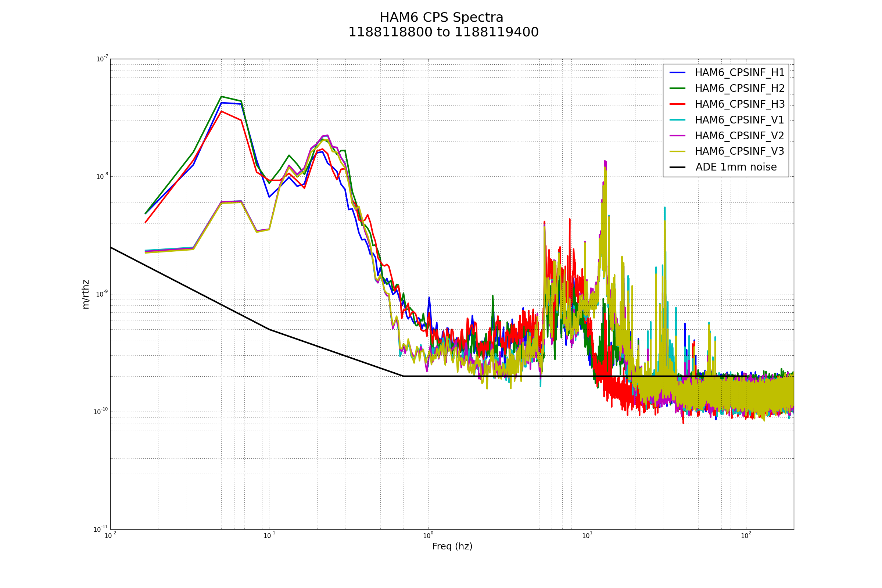Click the cyan V1 legend line swatch
Screen dimensions: 882x588
coord(677,120)
